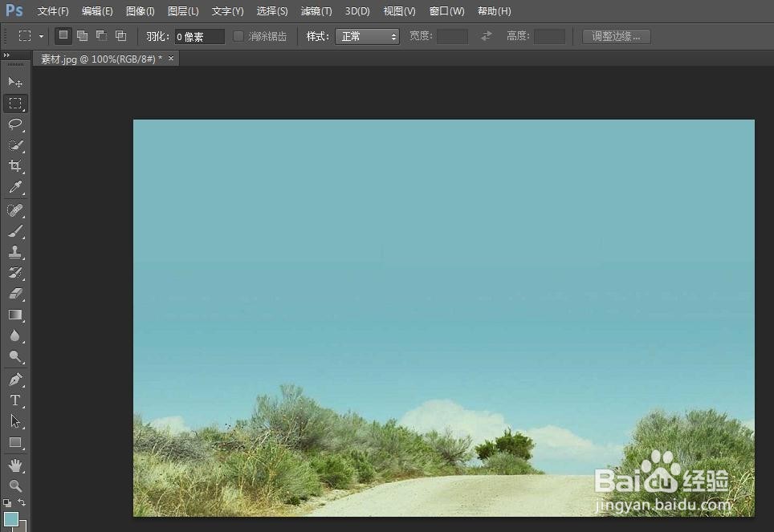Open the 窗口(W) menu

coord(446,11)
